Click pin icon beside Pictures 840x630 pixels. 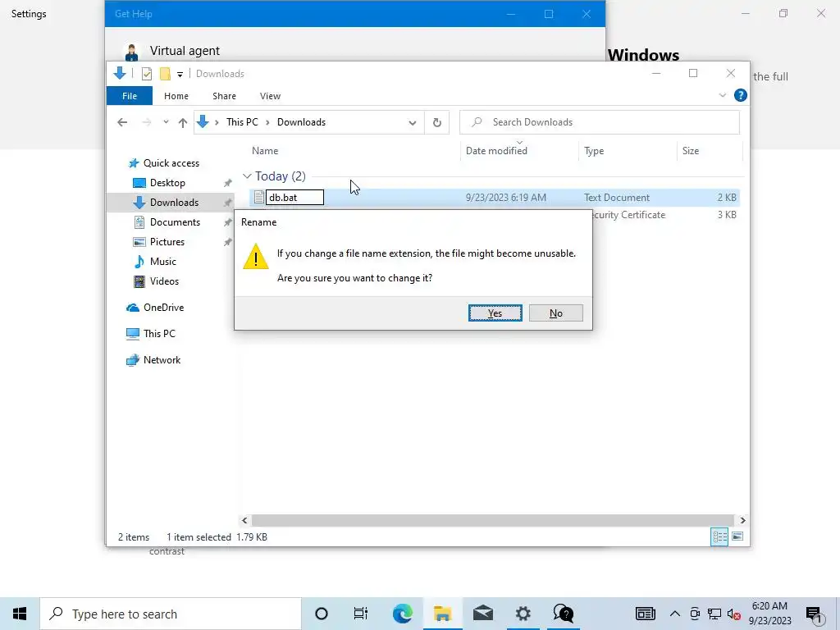click(228, 242)
